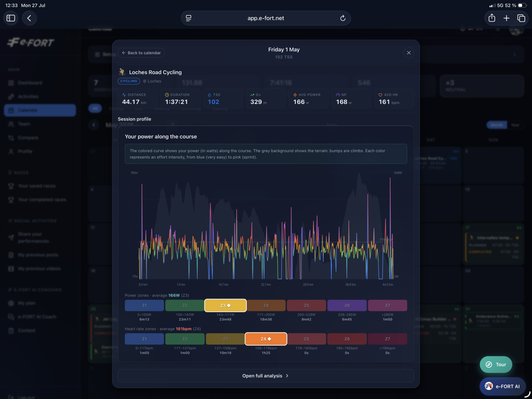Select the highlighted Z4 heart rate zone

[266, 339]
